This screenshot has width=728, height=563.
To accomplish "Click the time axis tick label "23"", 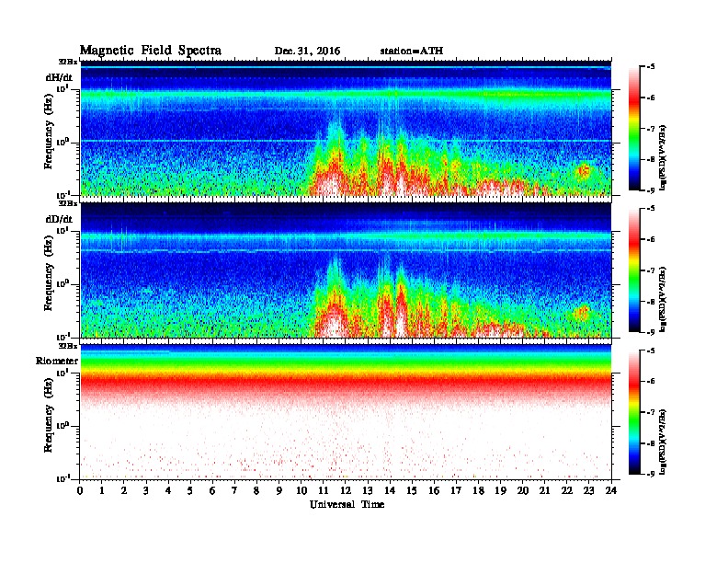I will tap(588, 490).
